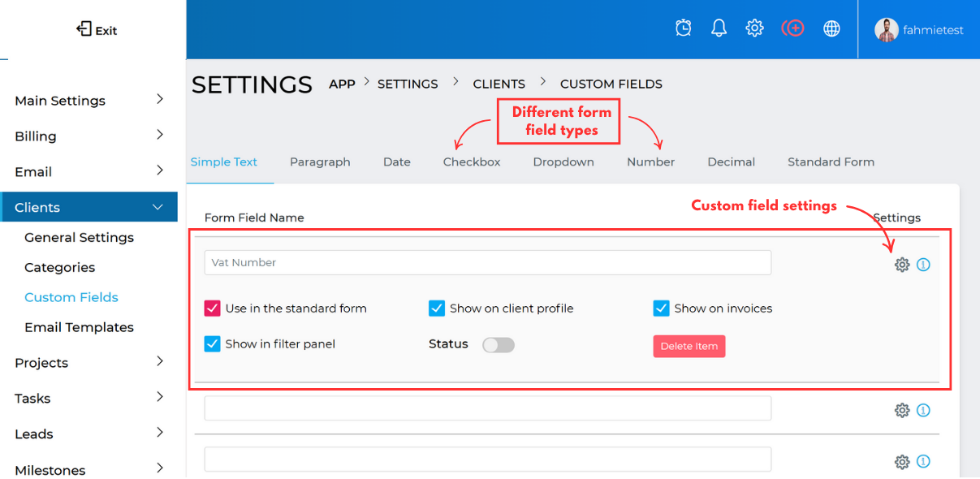Viewport: 980px width, 479px height.
Task: Click the Exit icon in sidebar
Action: point(84,29)
